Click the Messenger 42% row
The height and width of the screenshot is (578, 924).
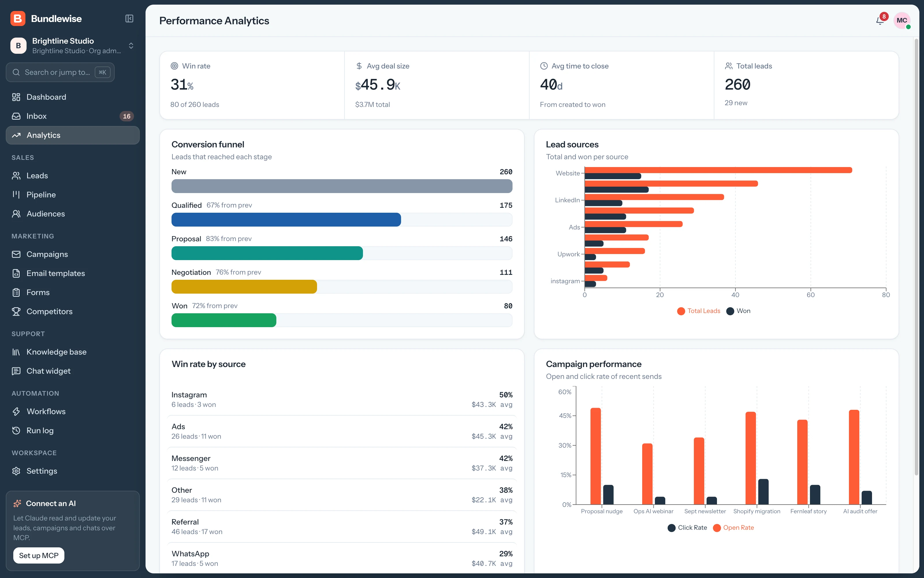coord(342,463)
